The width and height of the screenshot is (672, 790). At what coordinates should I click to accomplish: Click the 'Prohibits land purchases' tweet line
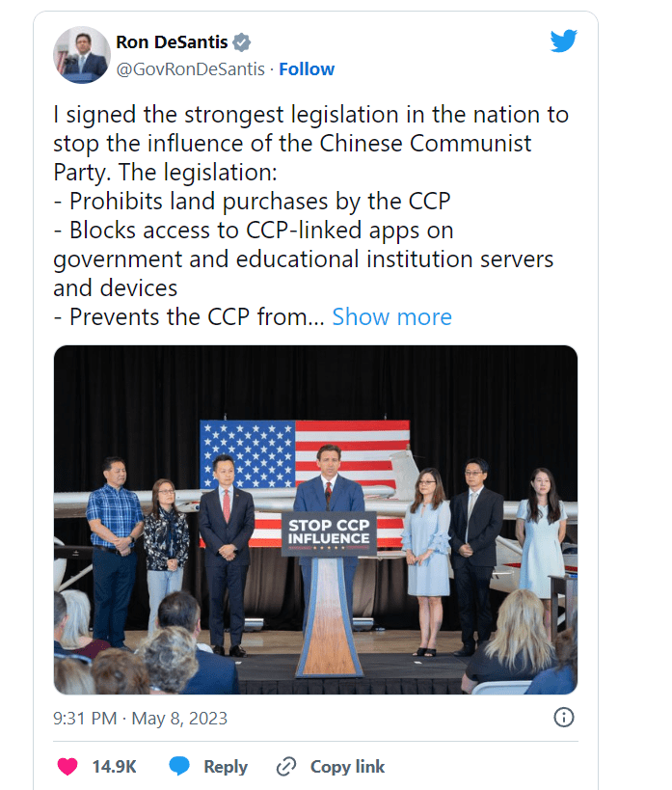tap(252, 202)
